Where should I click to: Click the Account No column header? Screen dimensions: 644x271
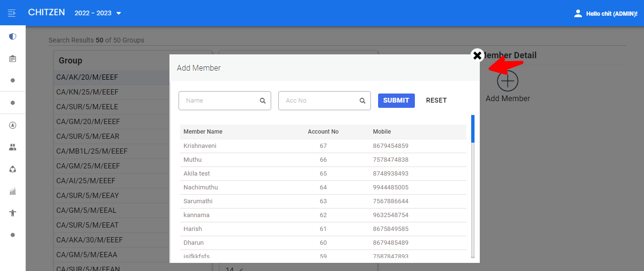323,132
